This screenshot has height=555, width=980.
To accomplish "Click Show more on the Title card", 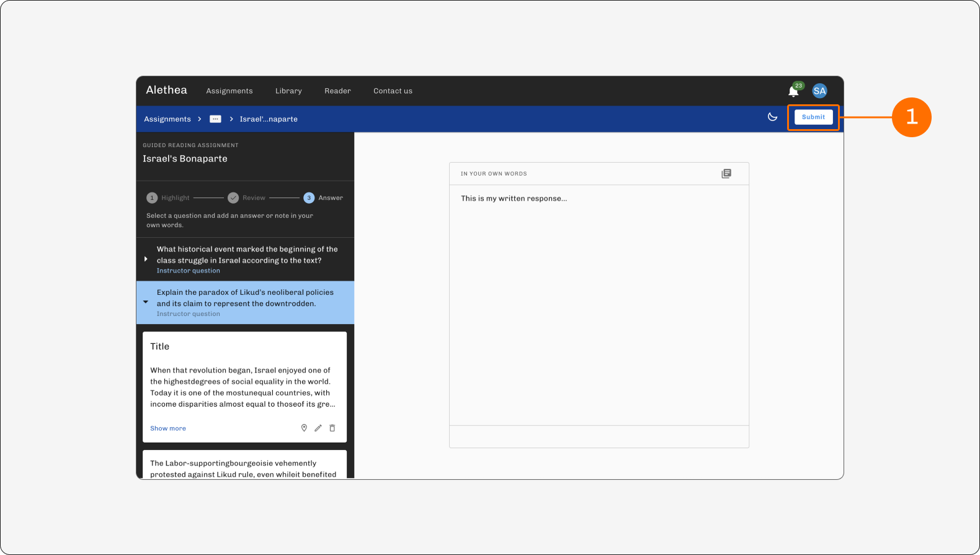I will click(x=168, y=428).
